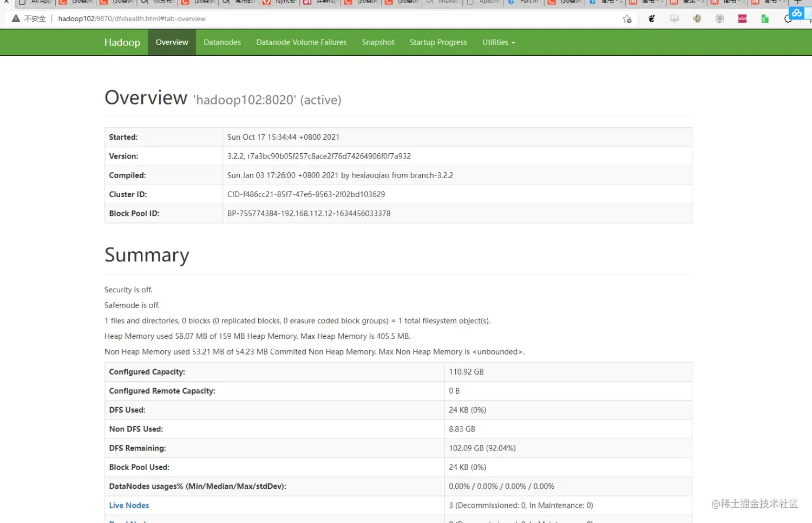Select the Block Pool Used 24 KB value
The height and width of the screenshot is (523, 812).
coord(467,467)
